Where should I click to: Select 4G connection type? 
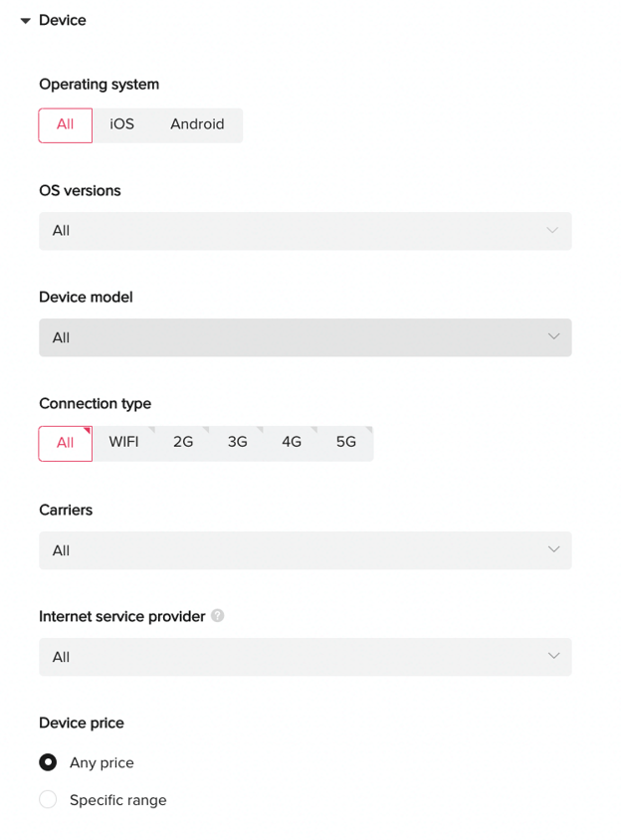292,443
